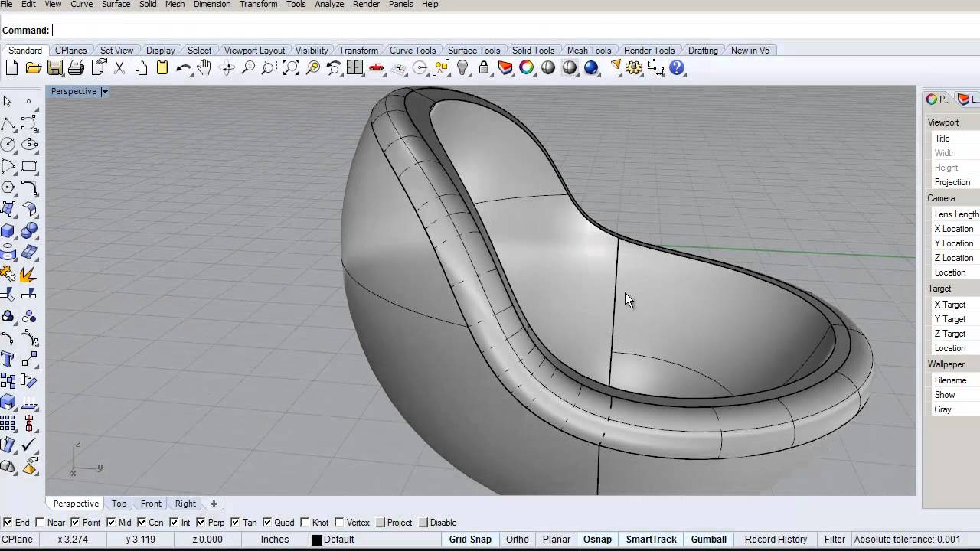The width and height of the screenshot is (980, 551).
Task: Toggle Planar mode in the status bar
Action: pyautogui.click(x=557, y=540)
